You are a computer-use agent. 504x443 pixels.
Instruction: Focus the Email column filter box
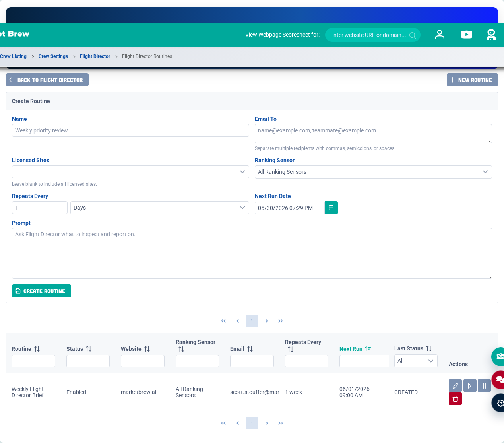click(x=252, y=361)
